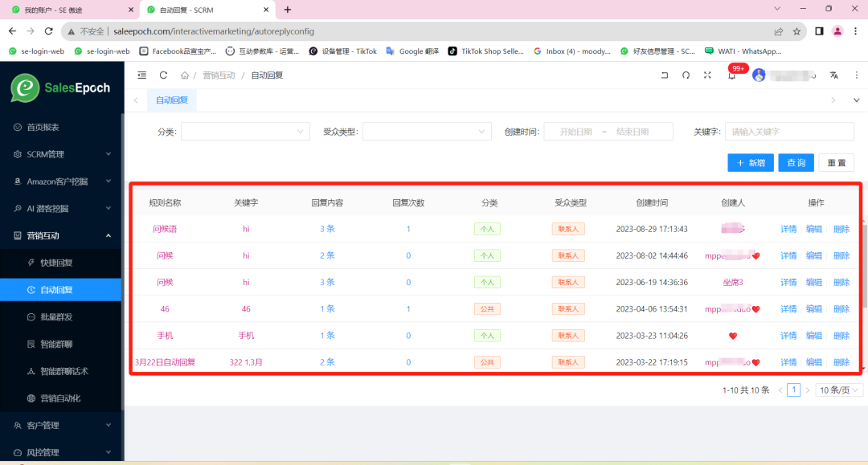This screenshot has width=868, height=465.
Task: Click the 关键字 keyword input field
Action: click(x=788, y=132)
